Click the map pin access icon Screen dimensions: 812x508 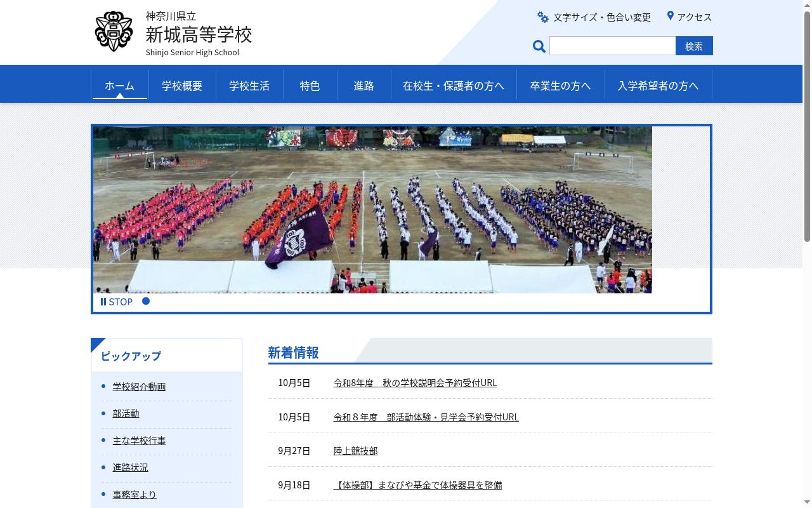670,16
